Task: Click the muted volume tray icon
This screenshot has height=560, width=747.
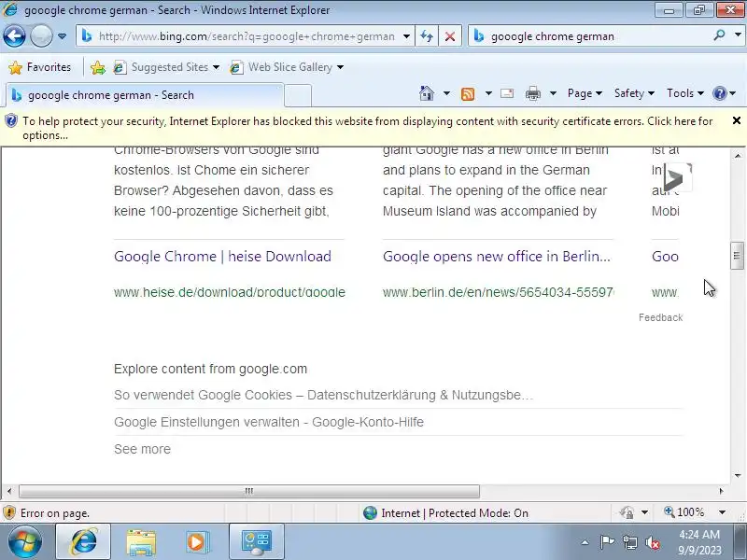Action: 652,542
